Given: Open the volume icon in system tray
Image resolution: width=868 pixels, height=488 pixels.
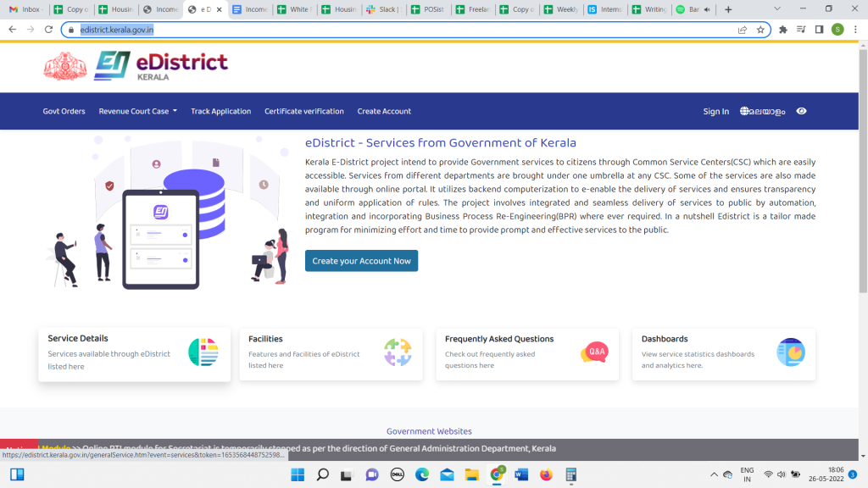Looking at the screenshot, I should coord(781,474).
